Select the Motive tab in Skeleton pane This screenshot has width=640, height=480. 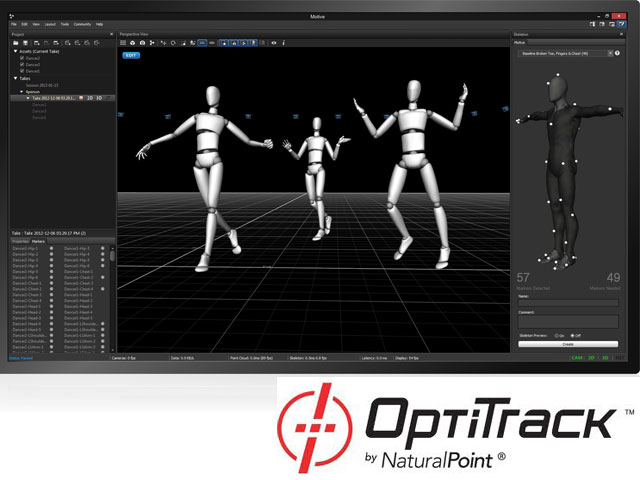(x=520, y=42)
